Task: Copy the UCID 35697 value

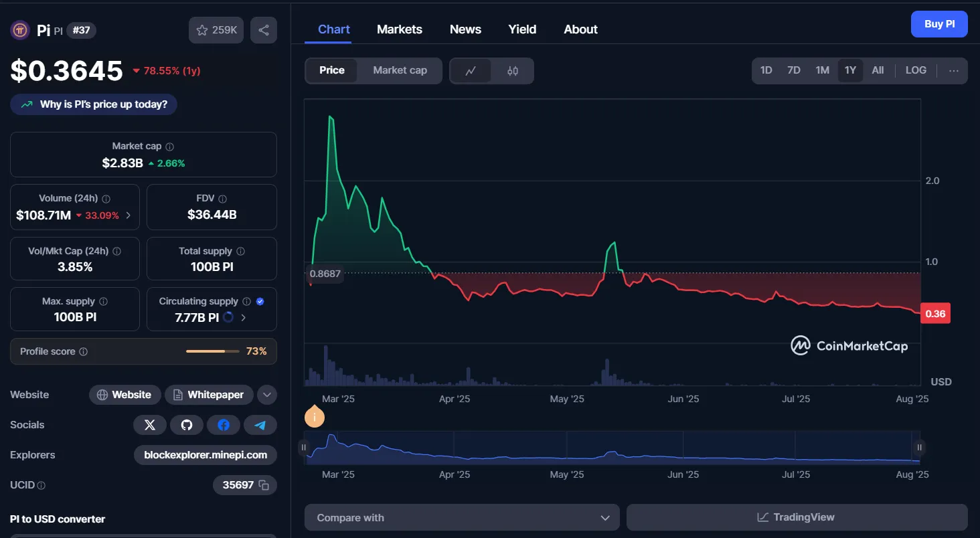Action: coord(264,485)
